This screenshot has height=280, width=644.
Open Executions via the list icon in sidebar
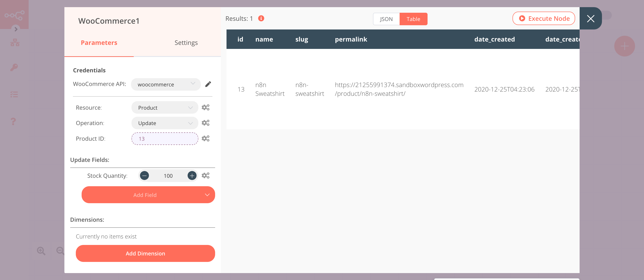click(14, 94)
